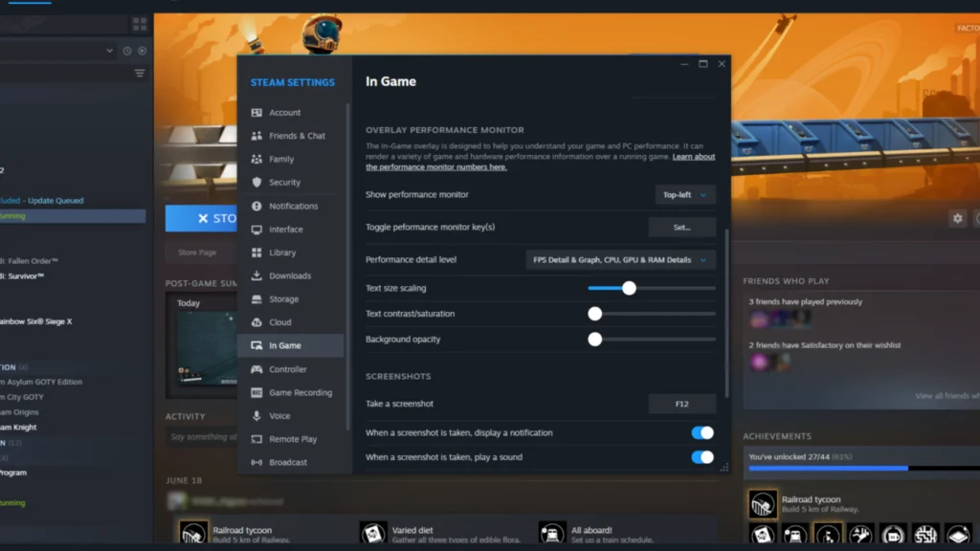Open the Show performance monitor dropdown
980x551 pixels.
(x=684, y=195)
